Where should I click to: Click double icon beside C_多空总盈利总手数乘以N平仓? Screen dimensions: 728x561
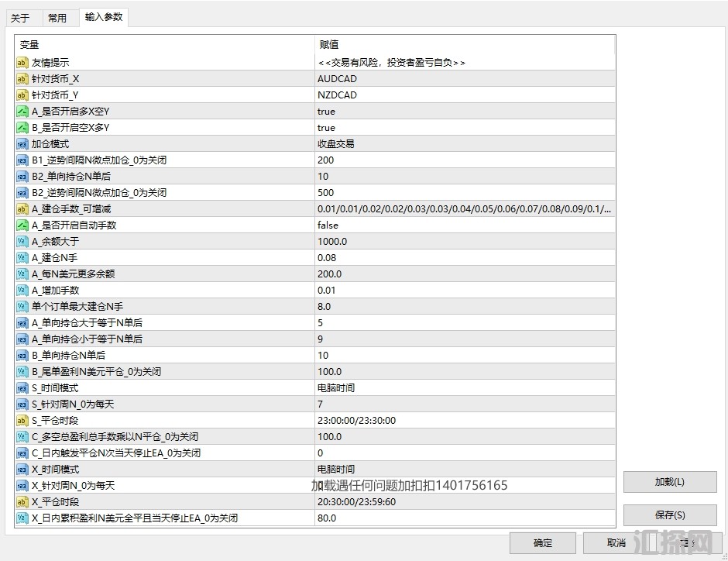[22, 436]
